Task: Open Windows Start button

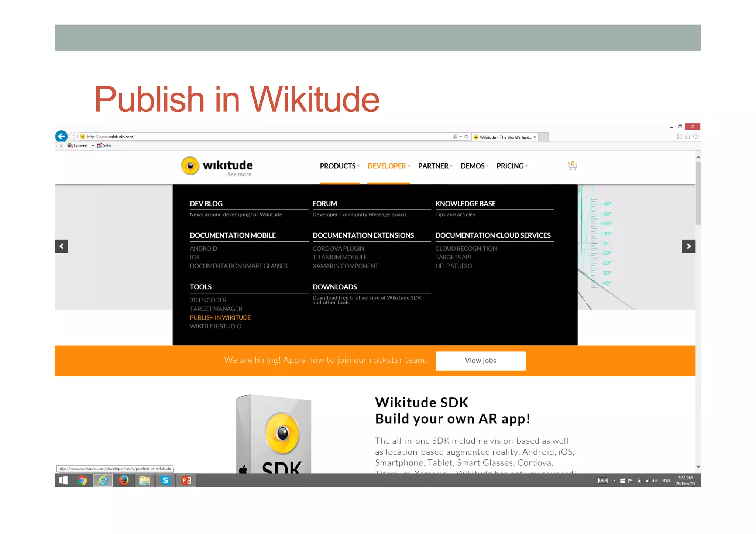Action: pos(63,480)
